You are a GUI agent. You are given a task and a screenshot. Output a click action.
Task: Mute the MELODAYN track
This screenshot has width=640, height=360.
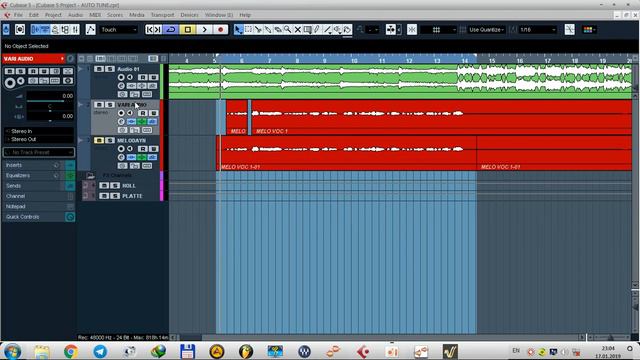pyautogui.click(x=99, y=140)
